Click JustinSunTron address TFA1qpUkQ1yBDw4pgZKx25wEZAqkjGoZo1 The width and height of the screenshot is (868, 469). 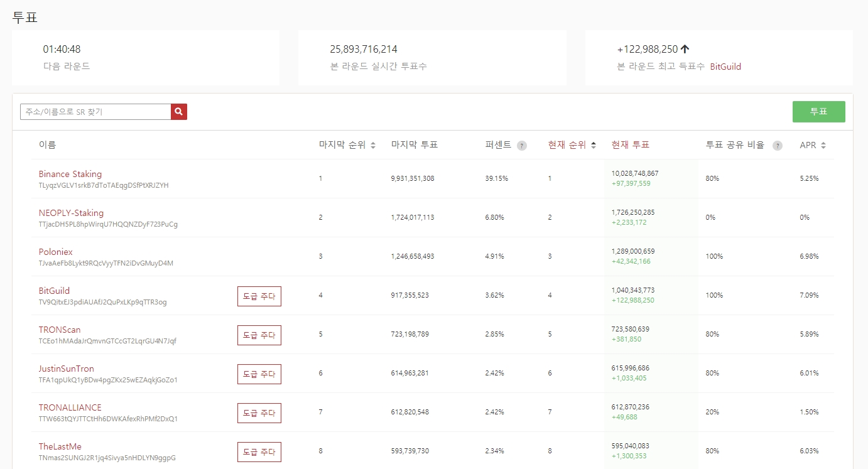[108, 380]
